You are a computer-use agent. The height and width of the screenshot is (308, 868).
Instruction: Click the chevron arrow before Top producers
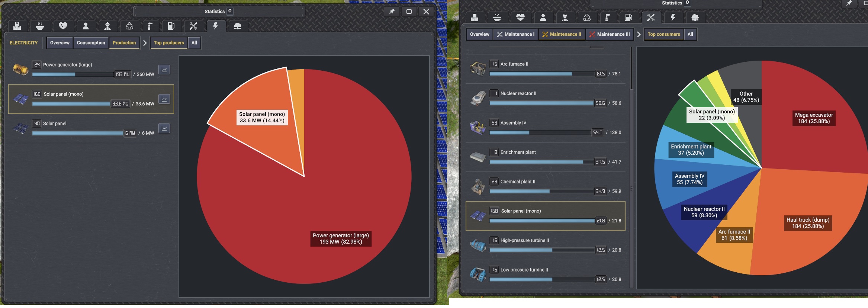(145, 43)
